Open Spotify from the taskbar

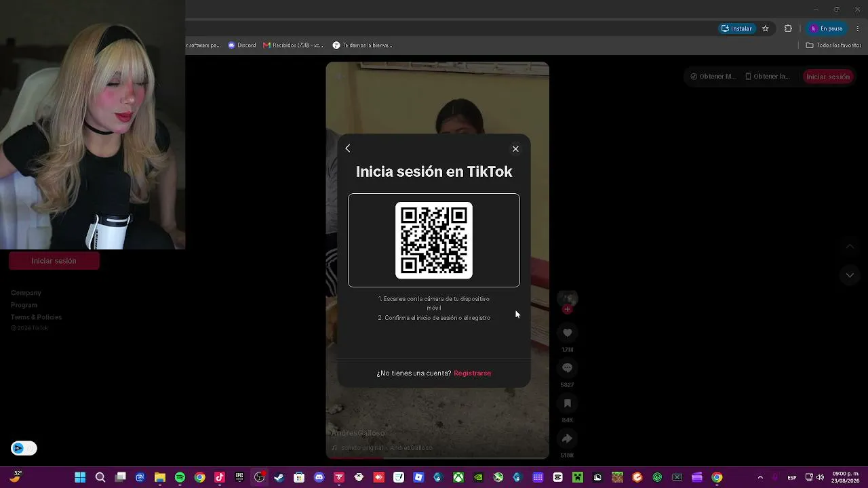180,478
